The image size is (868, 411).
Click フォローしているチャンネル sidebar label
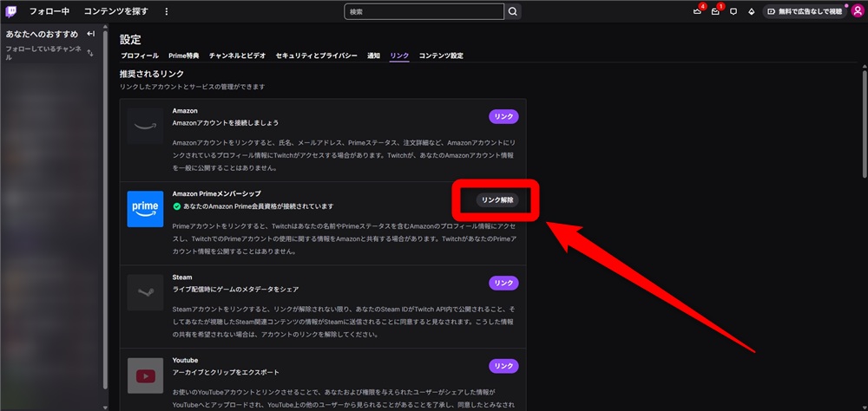pyautogui.click(x=43, y=53)
